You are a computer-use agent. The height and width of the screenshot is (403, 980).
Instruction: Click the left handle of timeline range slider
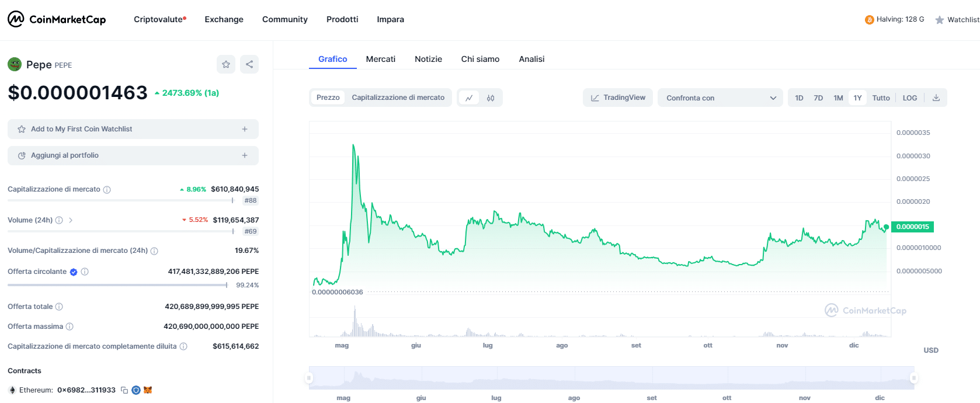[x=309, y=378]
